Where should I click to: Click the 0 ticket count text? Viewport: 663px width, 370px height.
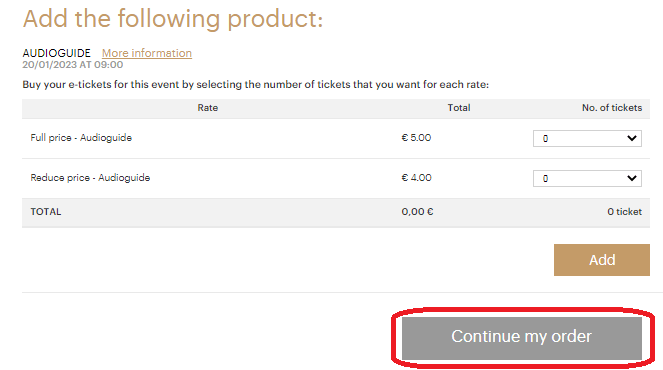tap(625, 212)
